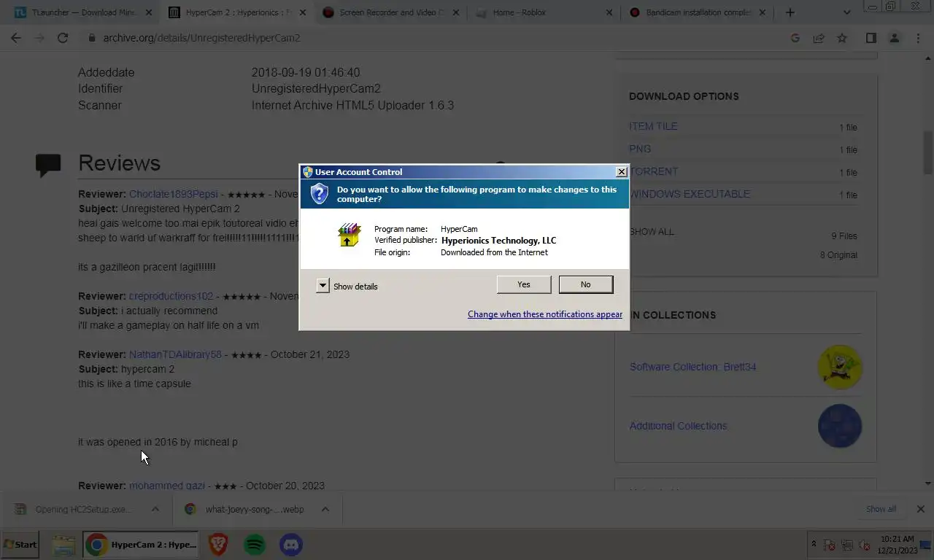934x560 pixels.
Task: Open a new browser tab
Action: tap(790, 12)
